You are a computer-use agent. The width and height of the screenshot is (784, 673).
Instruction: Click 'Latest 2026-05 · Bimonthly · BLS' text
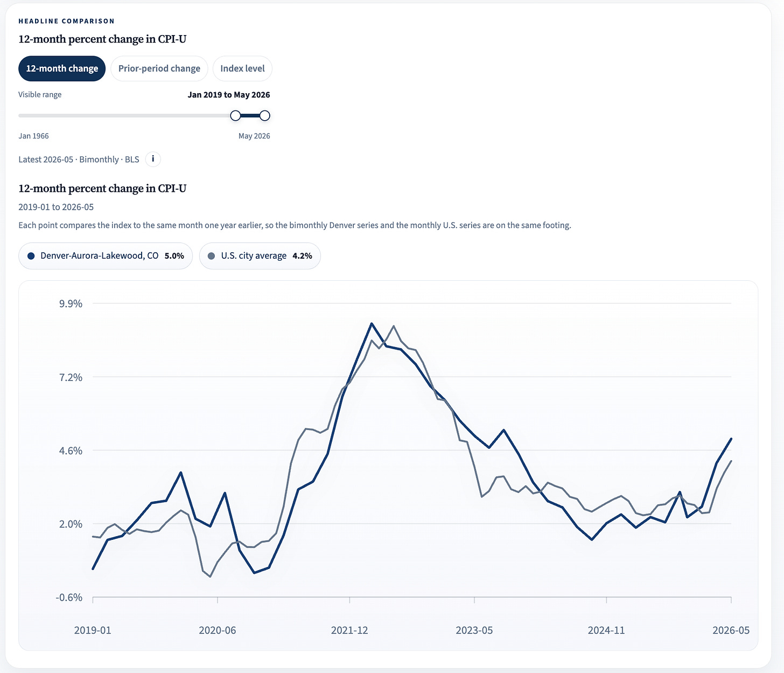[79, 159]
